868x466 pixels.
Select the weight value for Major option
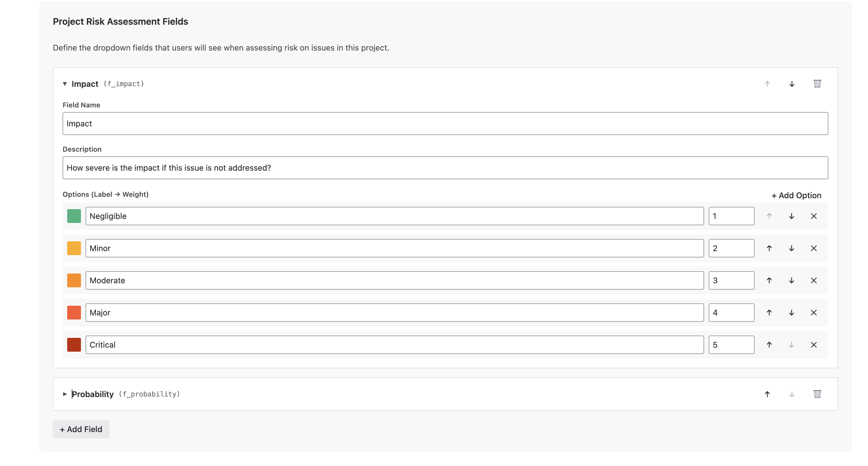point(731,312)
